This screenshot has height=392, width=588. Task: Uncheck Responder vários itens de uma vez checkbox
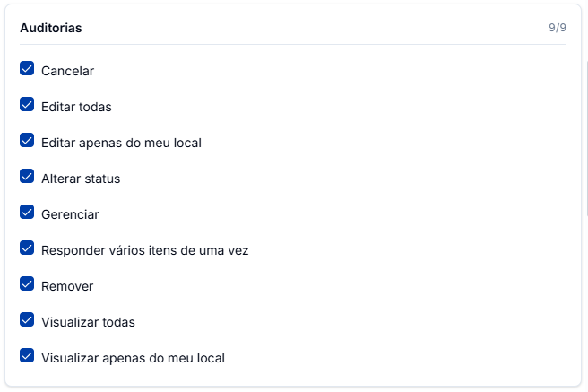coord(27,248)
